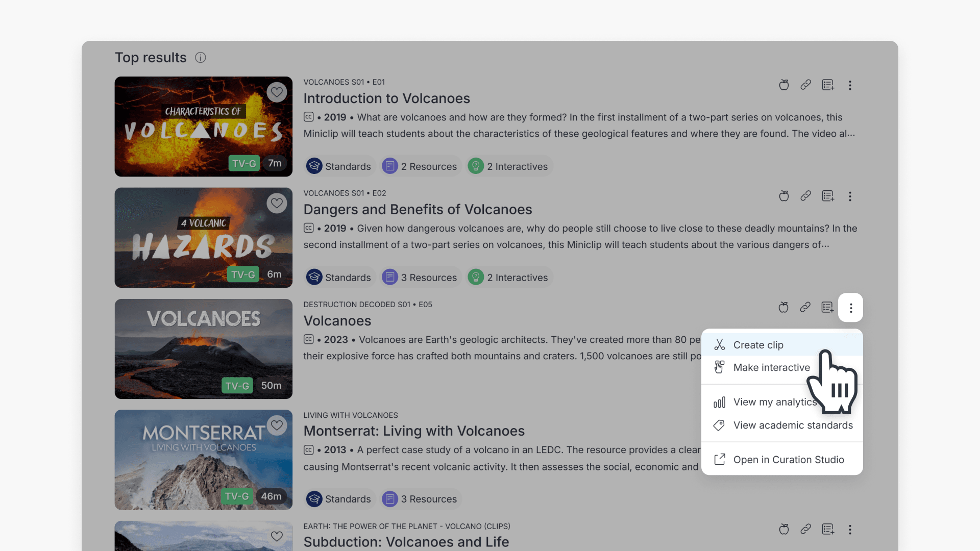Favorite the Subduction: Volcanoes and Life video

click(x=277, y=536)
